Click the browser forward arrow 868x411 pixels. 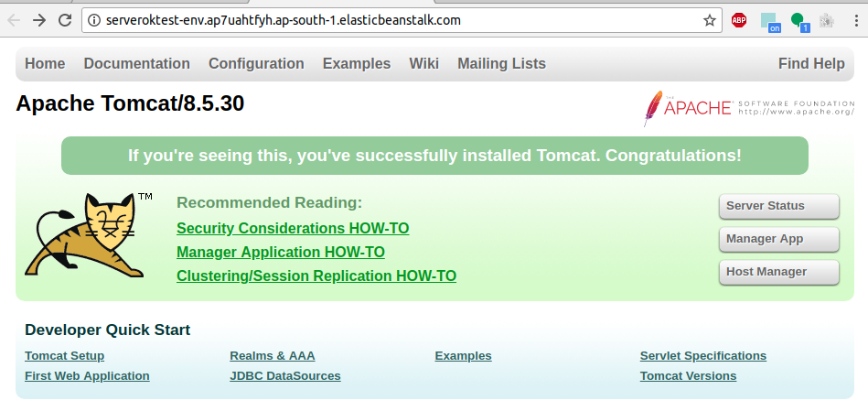point(39,19)
